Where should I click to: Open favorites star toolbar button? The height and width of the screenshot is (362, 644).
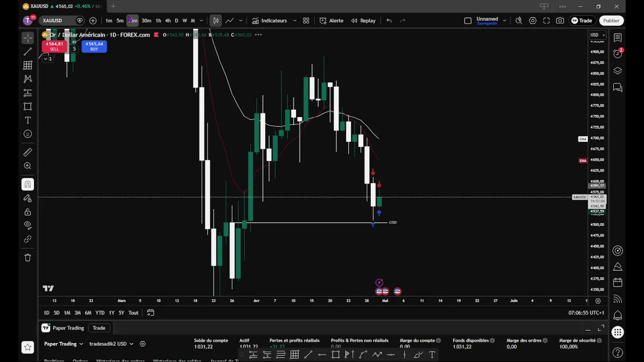(28, 347)
